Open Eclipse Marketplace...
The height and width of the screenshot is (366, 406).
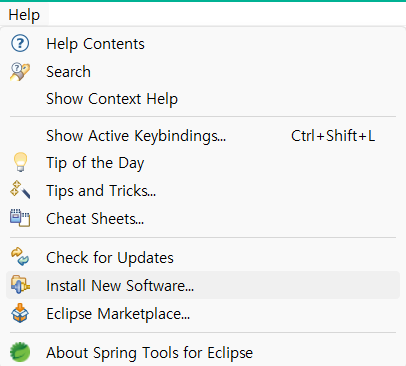coord(203,314)
